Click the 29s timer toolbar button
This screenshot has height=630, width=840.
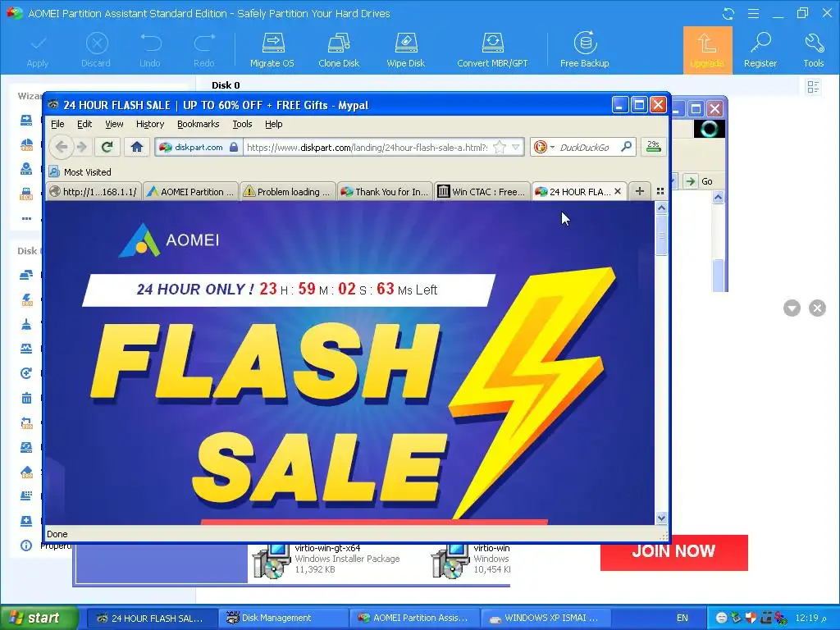click(653, 147)
